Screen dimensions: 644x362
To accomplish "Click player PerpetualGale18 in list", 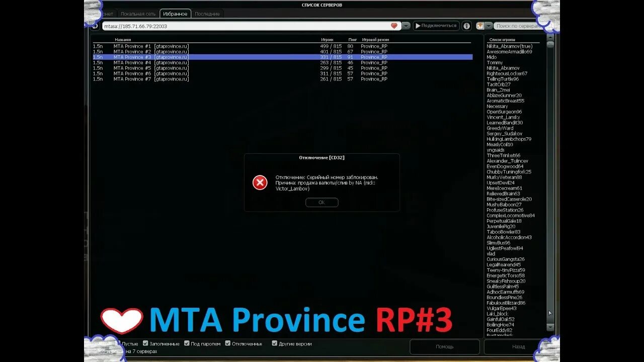I will click(504, 221).
